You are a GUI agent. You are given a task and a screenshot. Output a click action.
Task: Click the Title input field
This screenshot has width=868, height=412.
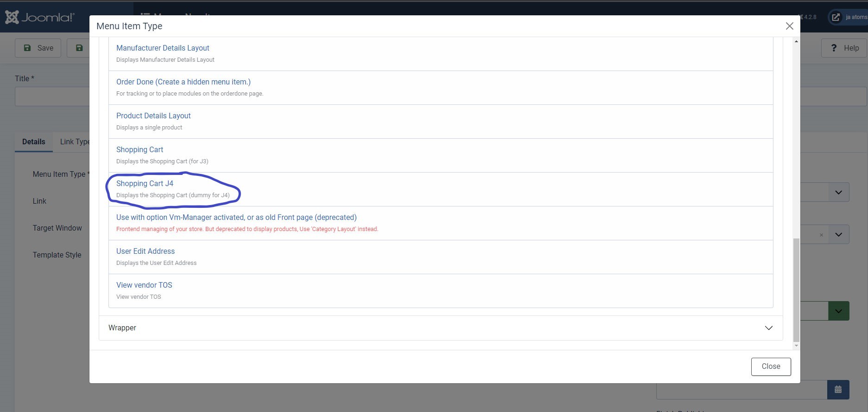[x=52, y=97]
